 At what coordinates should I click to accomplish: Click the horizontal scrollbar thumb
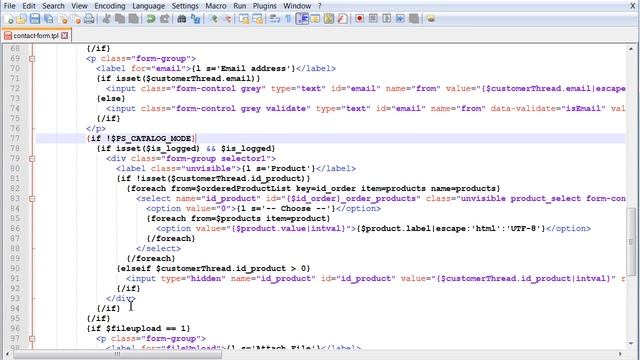click(x=118, y=354)
